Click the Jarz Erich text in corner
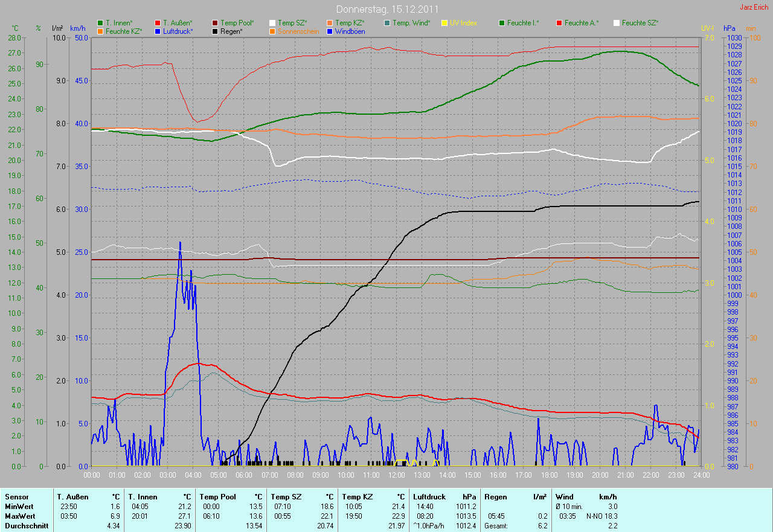The width and height of the screenshot is (773, 532). coord(754,7)
